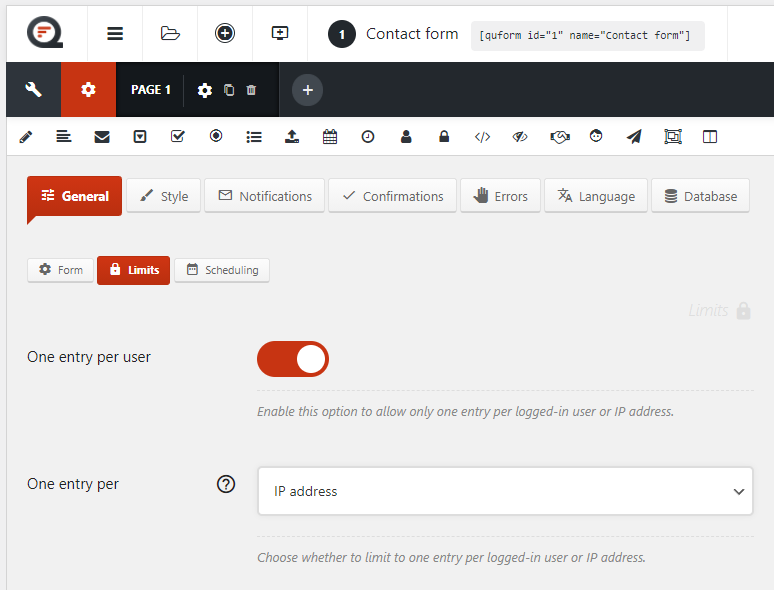Click the File Upload element icon
The image size is (774, 590).
[x=292, y=137]
